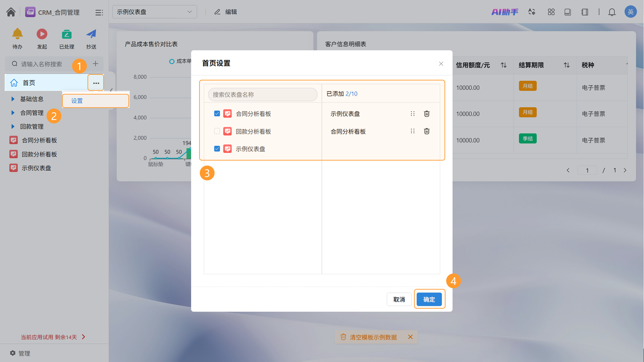
Task: Uncheck the 合同分析看板 checkbox
Action: (x=217, y=114)
